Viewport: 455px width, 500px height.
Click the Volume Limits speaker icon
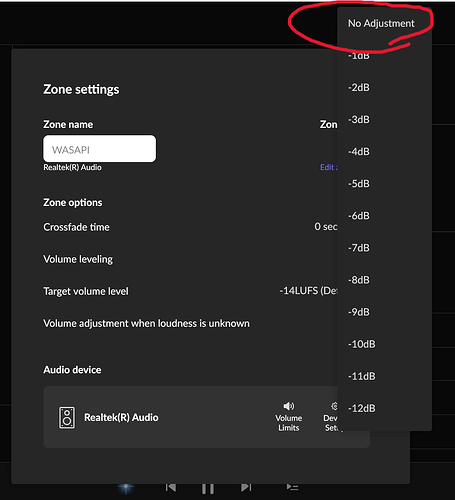pyautogui.click(x=289, y=406)
